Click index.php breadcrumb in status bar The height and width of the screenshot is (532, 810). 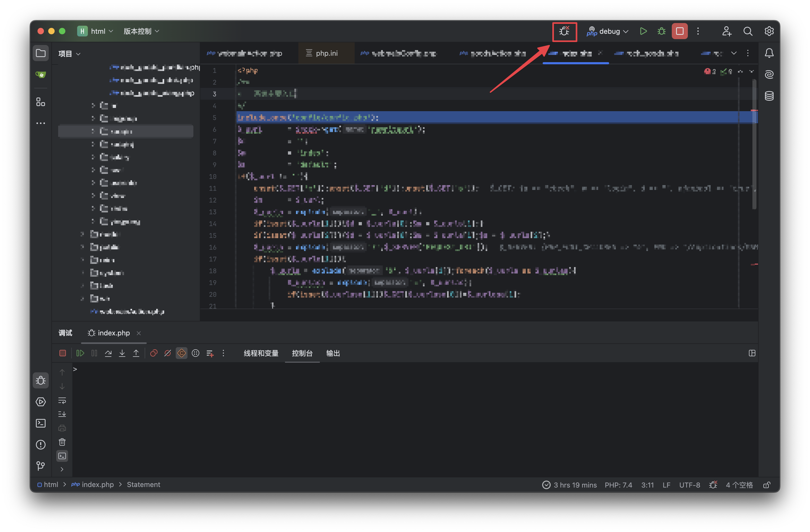[93, 485]
